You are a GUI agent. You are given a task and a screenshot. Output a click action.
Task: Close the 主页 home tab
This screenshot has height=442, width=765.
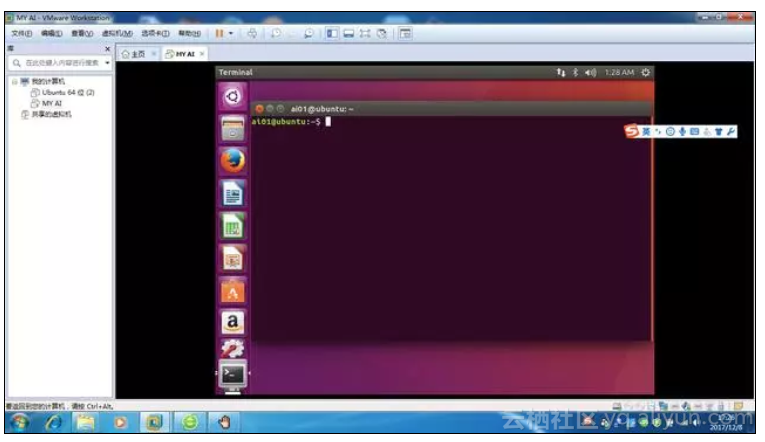tap(154, 54)
